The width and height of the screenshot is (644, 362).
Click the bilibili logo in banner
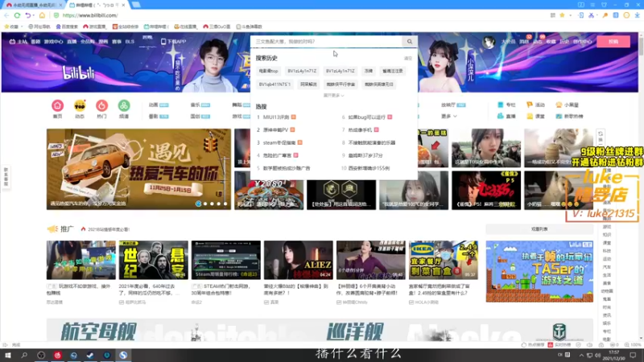pyautogui.click(x=78, y=72)
